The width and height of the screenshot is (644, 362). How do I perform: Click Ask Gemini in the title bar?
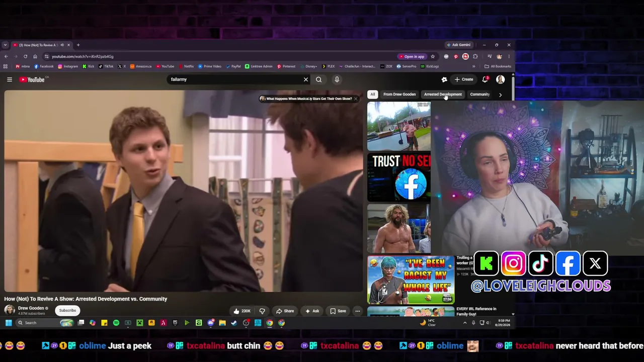(x=458, y=45)
